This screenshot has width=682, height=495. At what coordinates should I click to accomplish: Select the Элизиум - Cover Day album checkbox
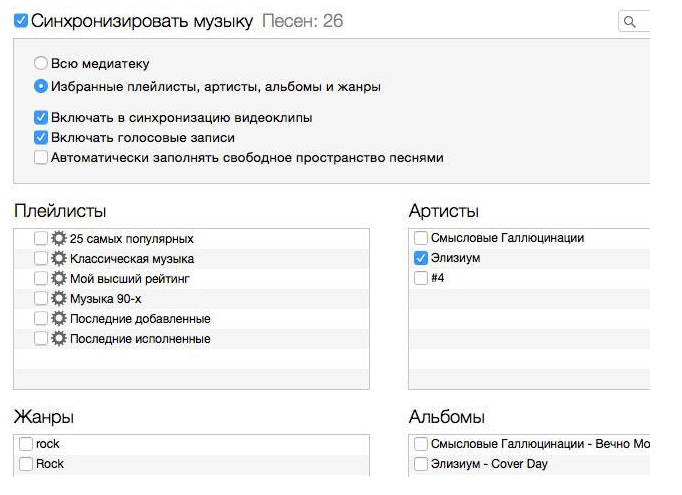coord(421,464)
